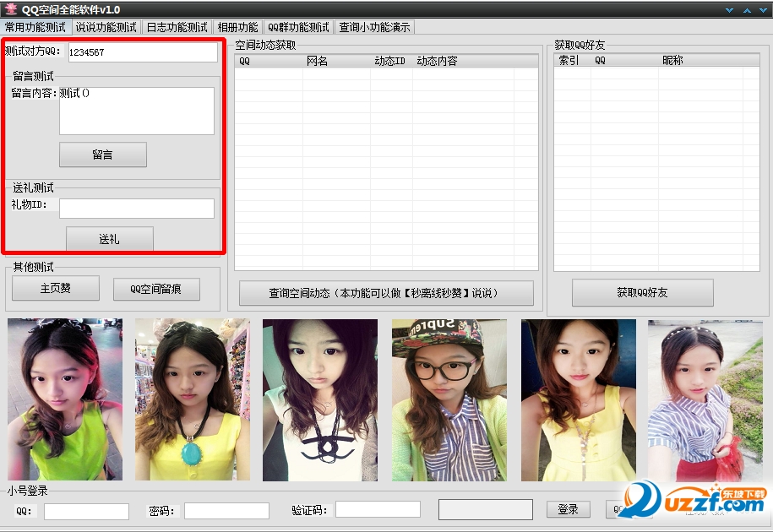Click the photo of girl in green top

[x=64, y=399]
